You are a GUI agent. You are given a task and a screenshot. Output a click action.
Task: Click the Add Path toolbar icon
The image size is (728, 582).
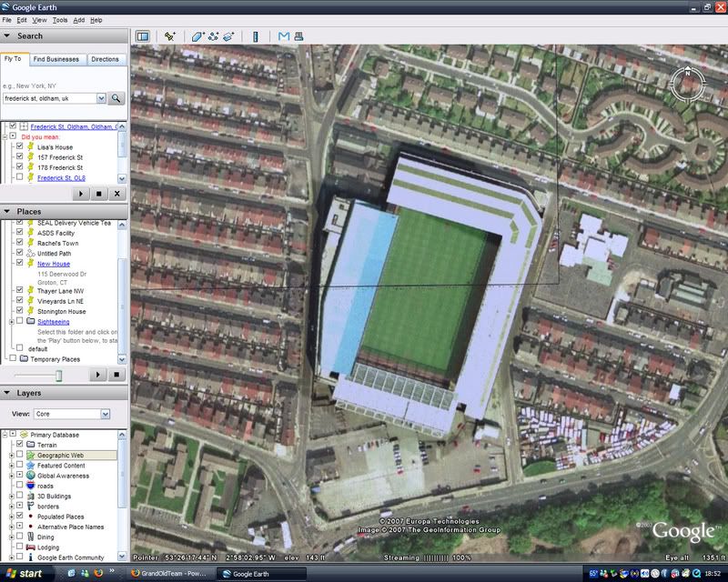click(x=213, y=36)
